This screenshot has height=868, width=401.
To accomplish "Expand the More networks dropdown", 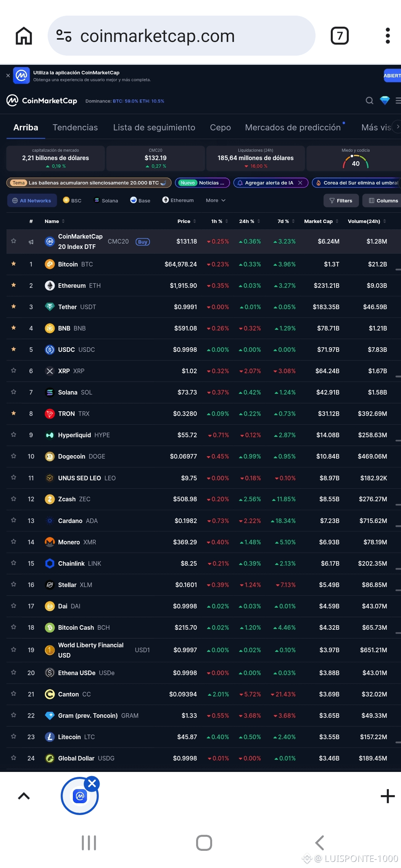I will tap(216, 201).
